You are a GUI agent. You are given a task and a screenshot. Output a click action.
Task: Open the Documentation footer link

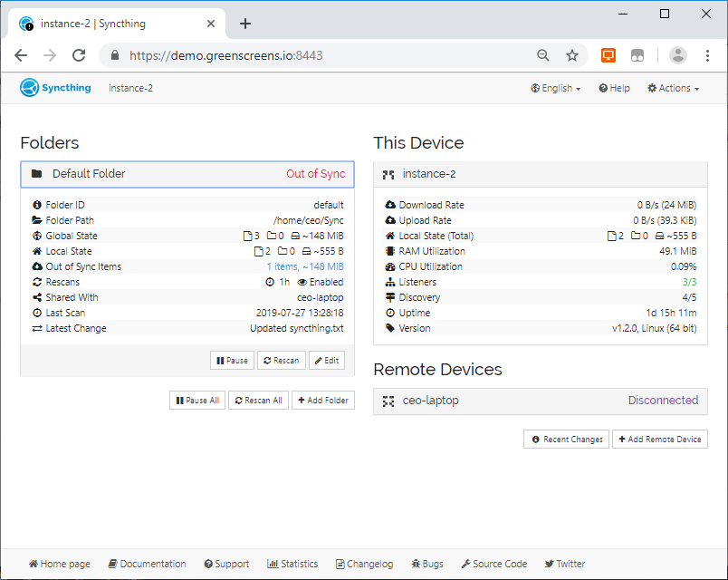coord(148,564)
